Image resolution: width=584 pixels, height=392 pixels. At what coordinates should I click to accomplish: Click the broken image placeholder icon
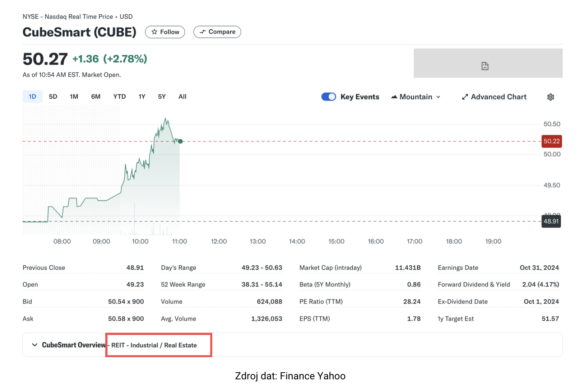485,66
